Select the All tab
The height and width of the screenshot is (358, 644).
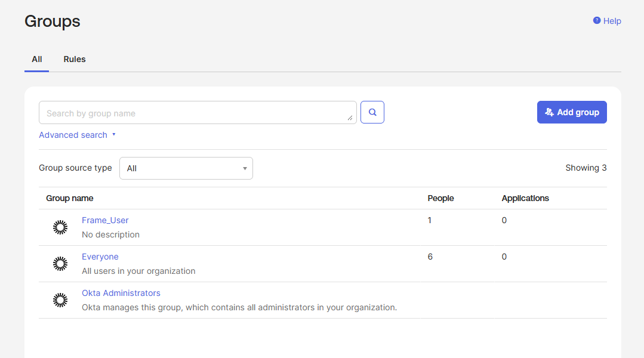click(37, 59)
